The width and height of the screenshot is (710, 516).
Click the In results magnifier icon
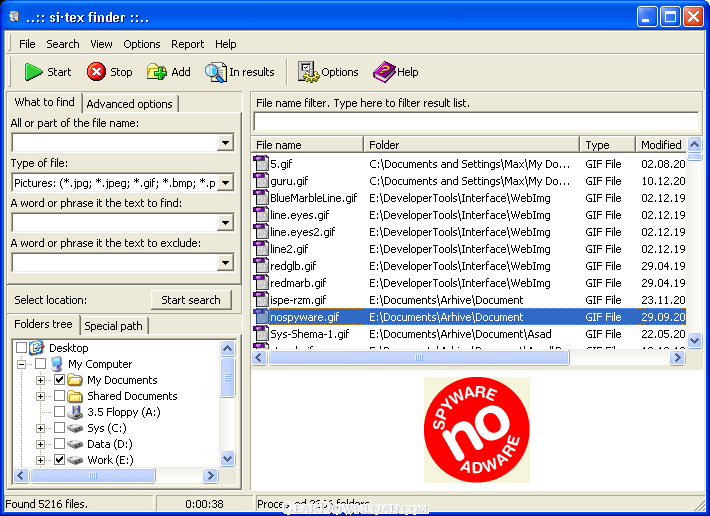[216, 72]
